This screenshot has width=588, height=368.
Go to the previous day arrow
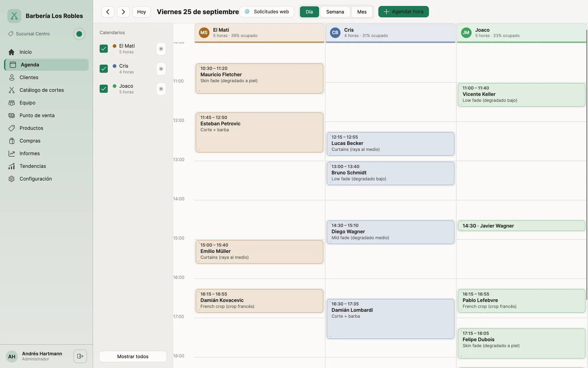pyautogui.click(x=108, y=12)
